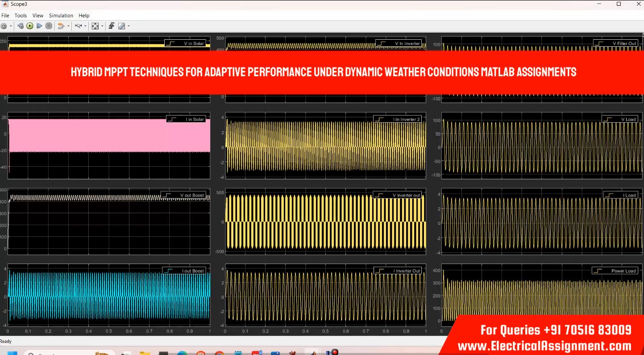Click the Power Load legend label

point(623,271)
